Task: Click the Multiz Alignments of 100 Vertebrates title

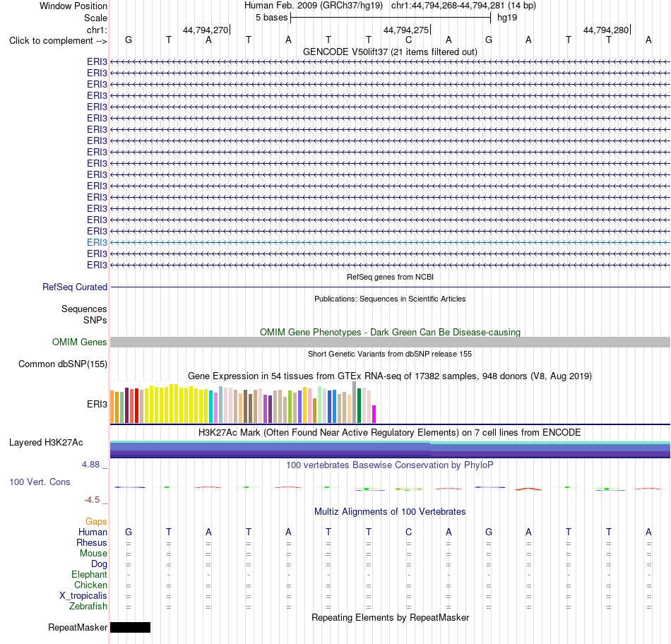Action: [x=390, y=512]
